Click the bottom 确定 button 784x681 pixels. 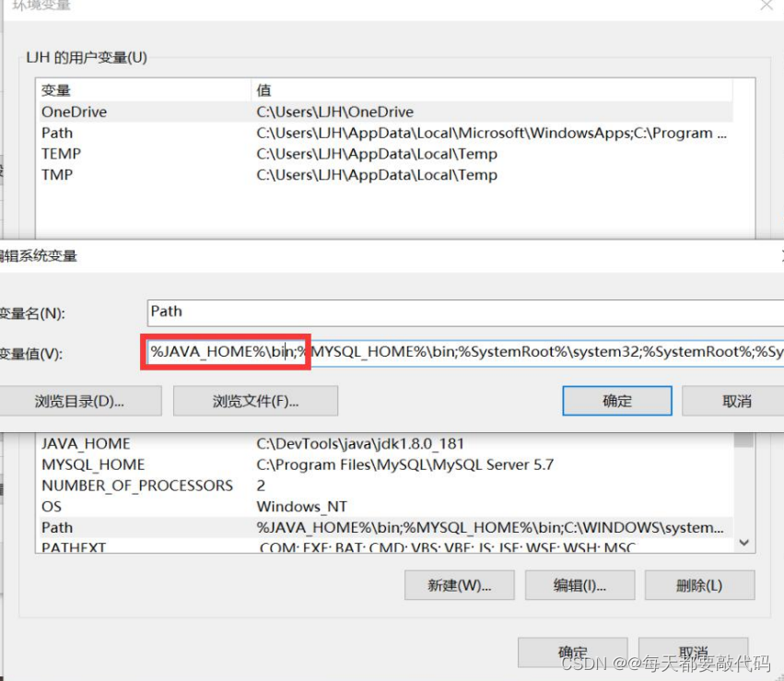coord(571,651)
